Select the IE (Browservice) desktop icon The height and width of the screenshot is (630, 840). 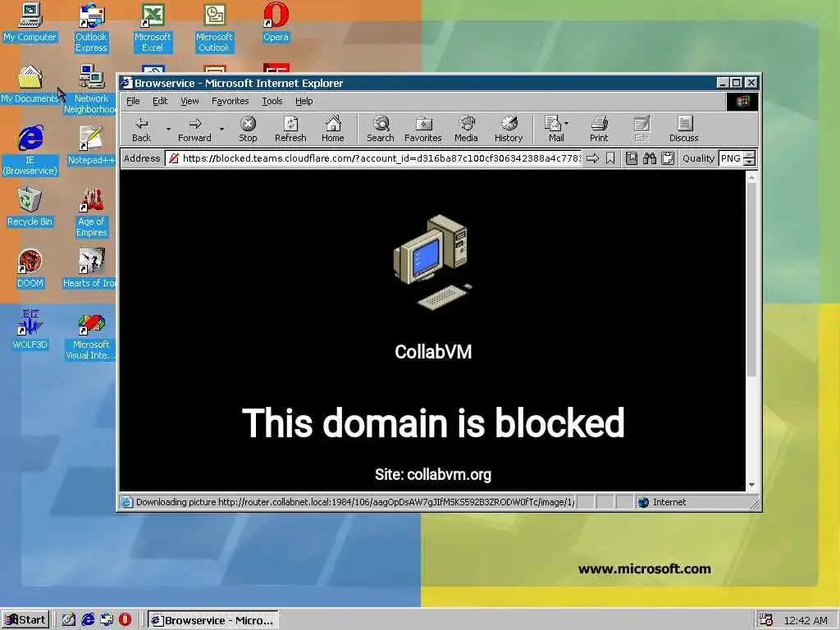(x=30, y=151)
